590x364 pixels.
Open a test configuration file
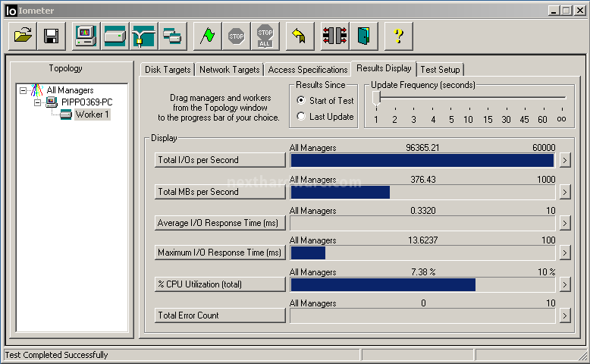coord(23,36)
